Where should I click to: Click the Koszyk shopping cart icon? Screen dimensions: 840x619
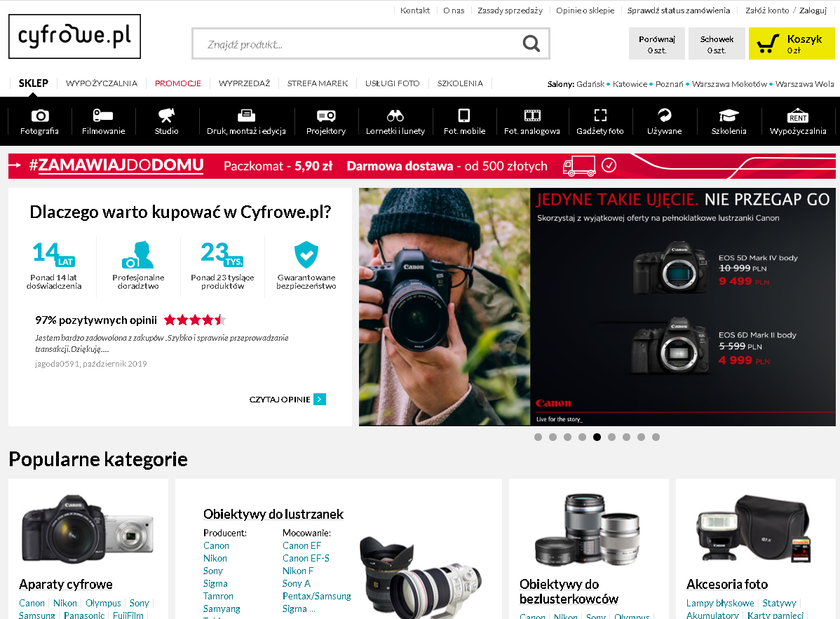(767, 43)
